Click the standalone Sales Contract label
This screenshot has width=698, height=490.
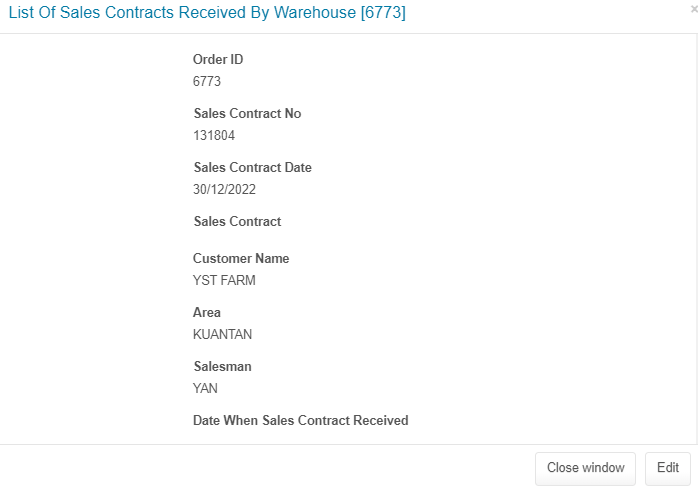237,221
